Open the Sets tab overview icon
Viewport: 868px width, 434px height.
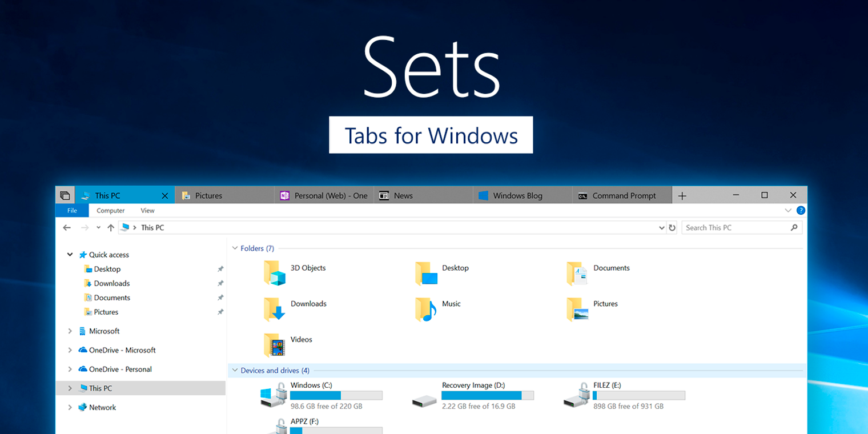click(x=65, y=195)
